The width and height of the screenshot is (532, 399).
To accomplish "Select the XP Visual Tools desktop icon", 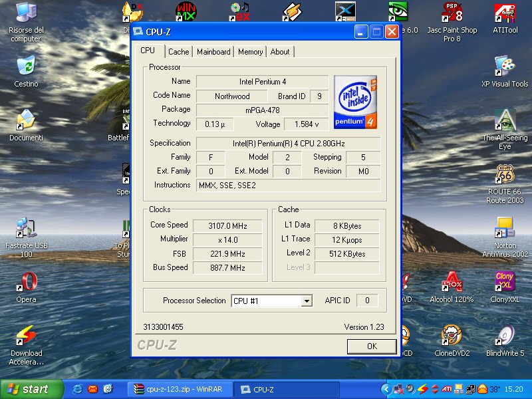I will click(x=505, y=72).
